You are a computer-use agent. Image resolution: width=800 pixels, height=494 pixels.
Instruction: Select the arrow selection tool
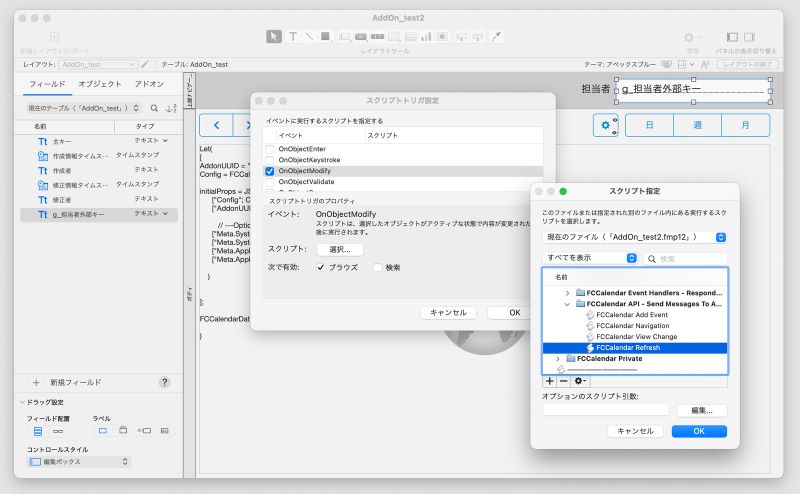coord(273,36)
